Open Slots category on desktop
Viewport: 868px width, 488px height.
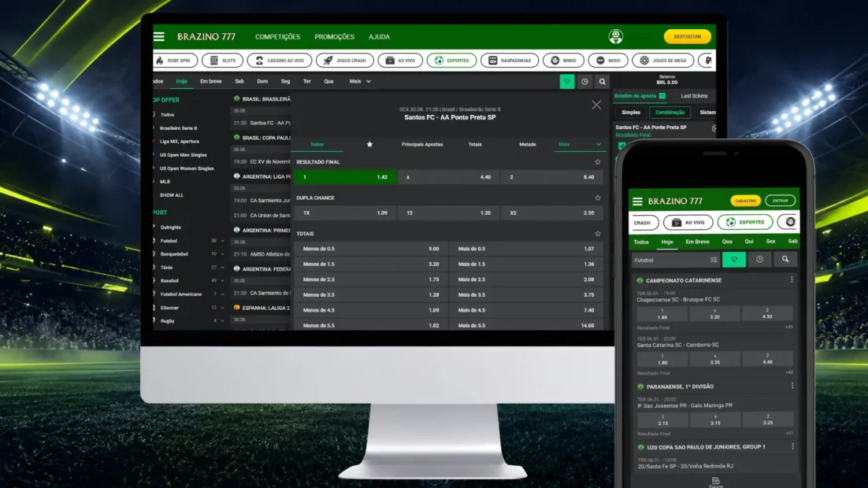point(223,61)
